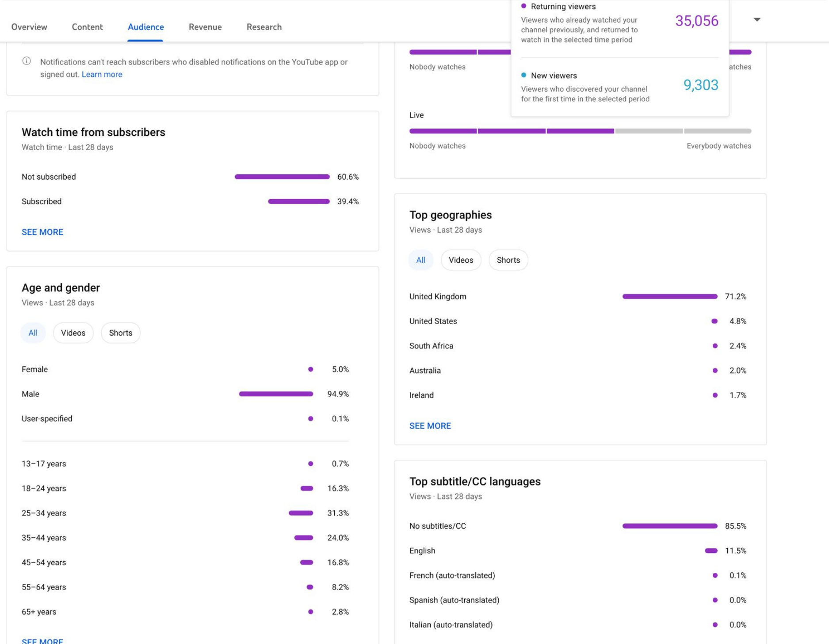Click the United States row label

[433, 321]
